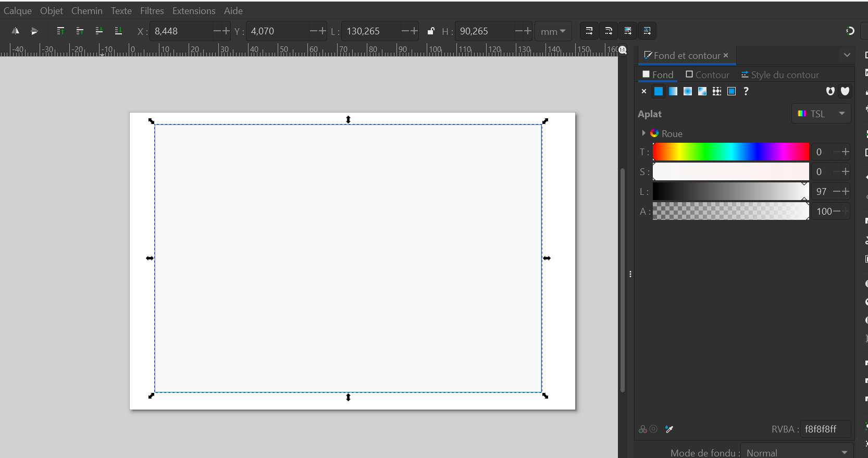The height and width of the screenshot is (458, 868).
Task: Click the RVBA hex color field
Action: point(825,429)
